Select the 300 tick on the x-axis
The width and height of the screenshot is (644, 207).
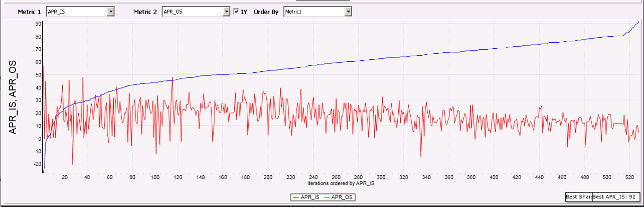click(381, 177)
